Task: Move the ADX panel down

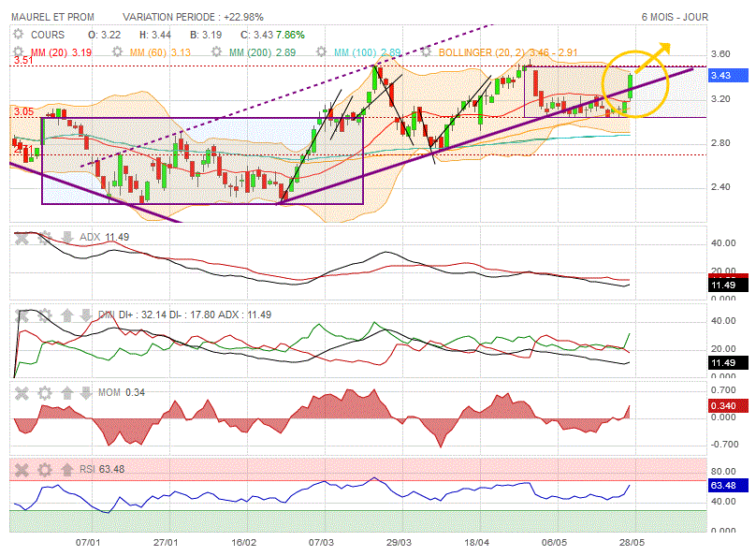Action: (x=67, y=237)
